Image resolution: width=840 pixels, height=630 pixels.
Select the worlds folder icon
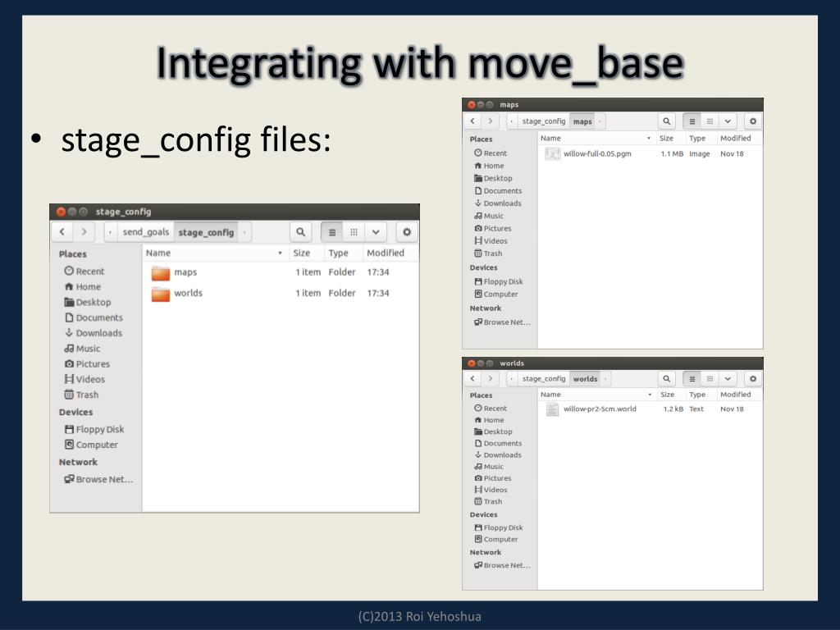click(x=160, y=294)
